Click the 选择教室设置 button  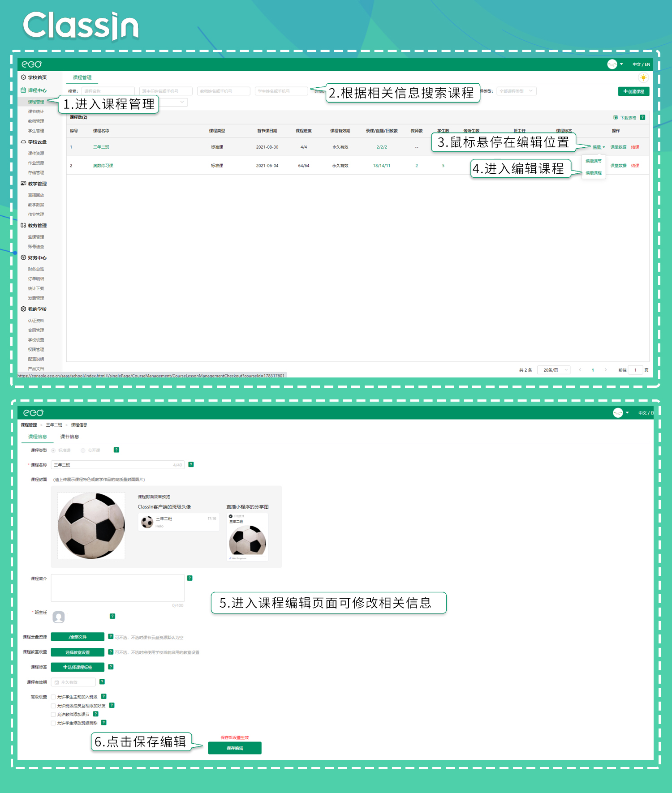point(78,652)
